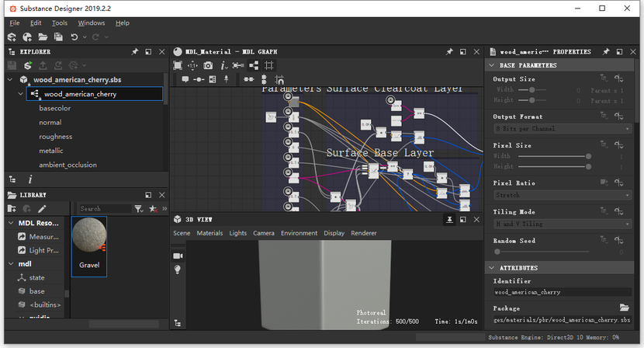Click the new MDL graph globe icon
The height and width of the screenshot is (348, 644).
(x=27, y=37)
